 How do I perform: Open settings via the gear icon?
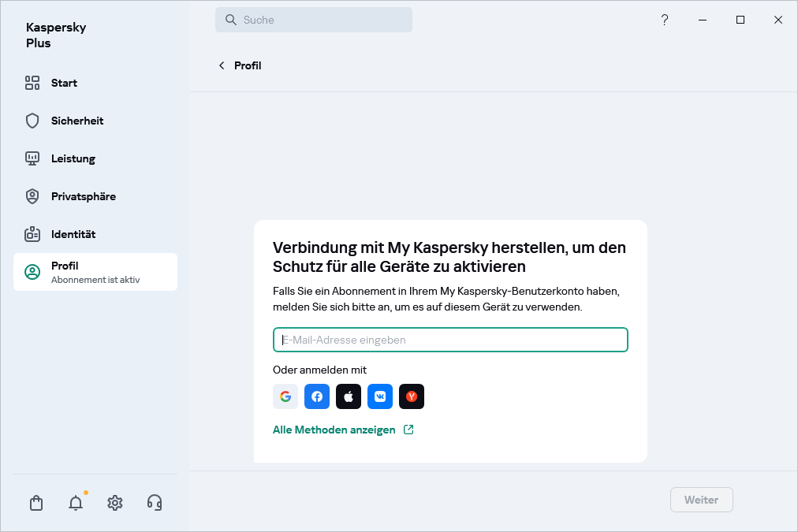pos(114,502)
